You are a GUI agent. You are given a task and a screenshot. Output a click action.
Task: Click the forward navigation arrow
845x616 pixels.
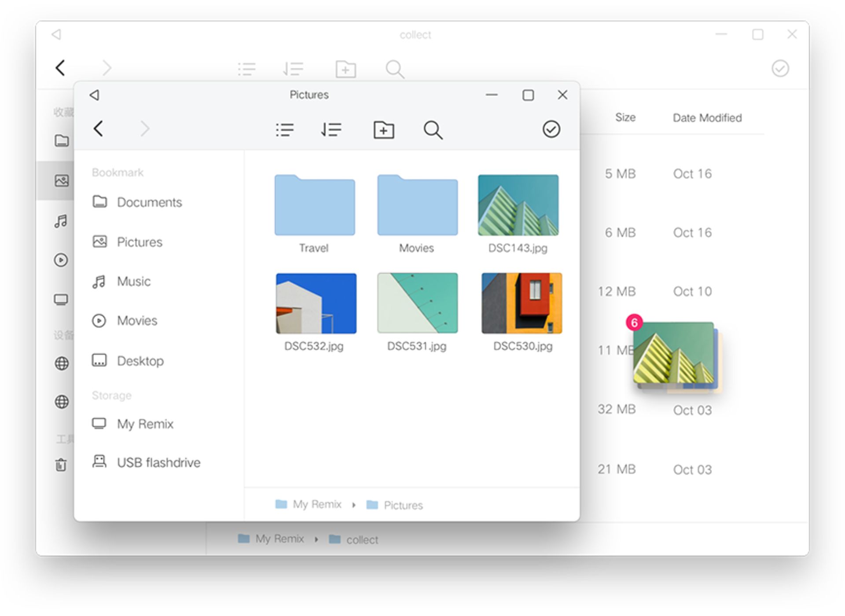[145, 128]
